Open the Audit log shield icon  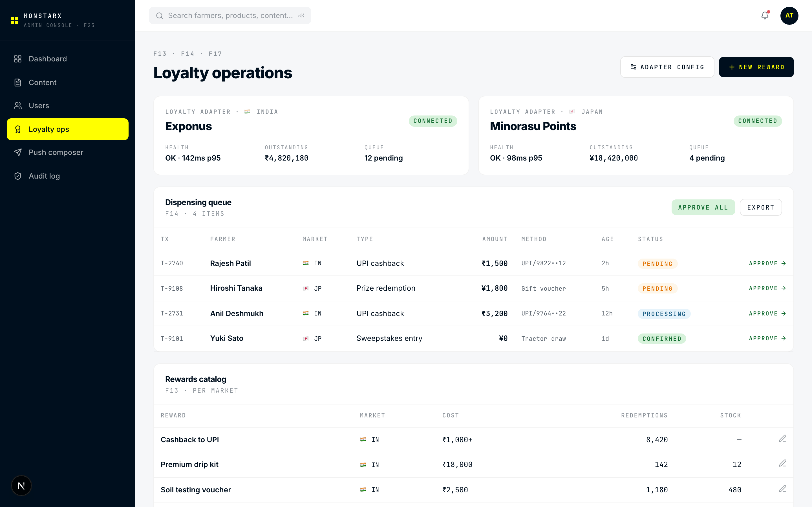[x=18, y=176]
